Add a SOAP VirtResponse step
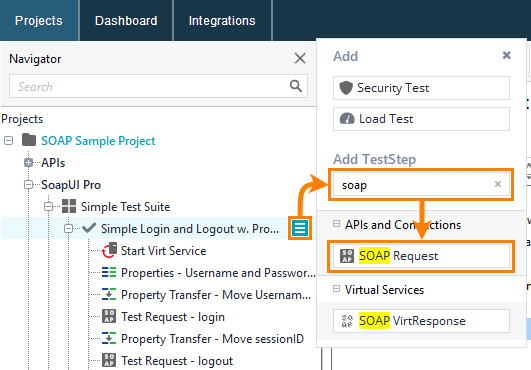 [x=421, y=321]
